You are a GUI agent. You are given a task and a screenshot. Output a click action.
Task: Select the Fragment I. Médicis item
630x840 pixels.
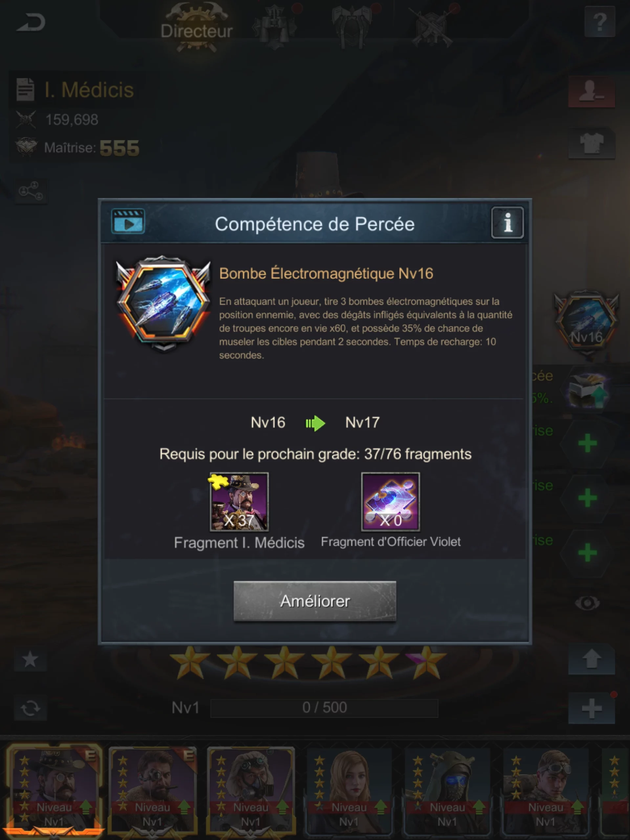click(239, 502)
